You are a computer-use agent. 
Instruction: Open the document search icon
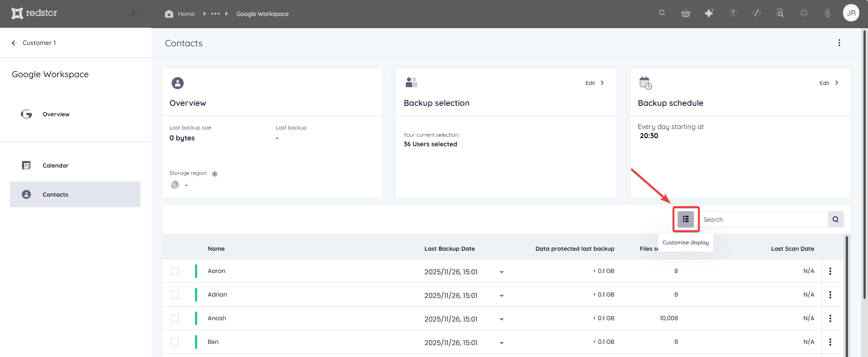pos(780,13)
